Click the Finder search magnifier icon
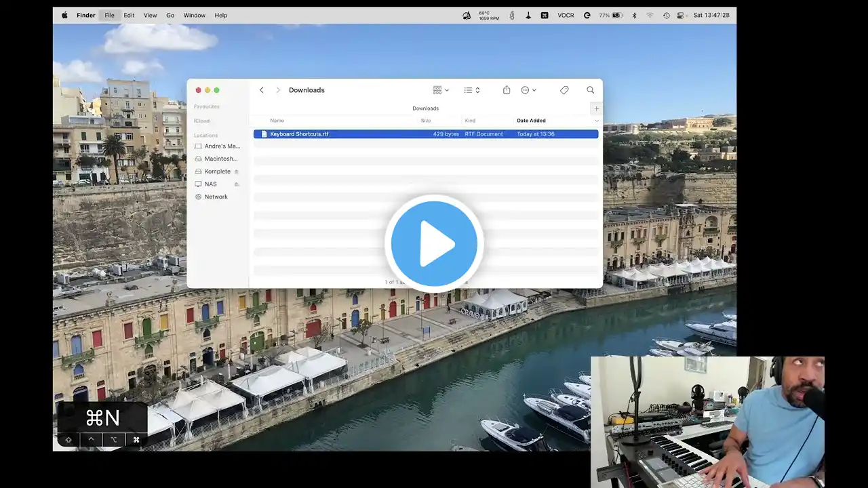The height and width of the screenshot is (488, 868). pos(590,90)
